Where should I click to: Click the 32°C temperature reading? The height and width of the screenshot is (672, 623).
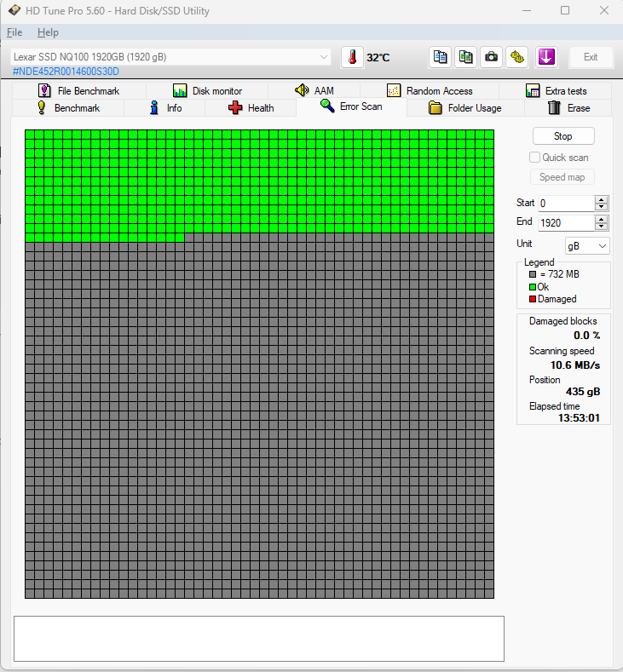click(x=378, y=57)
